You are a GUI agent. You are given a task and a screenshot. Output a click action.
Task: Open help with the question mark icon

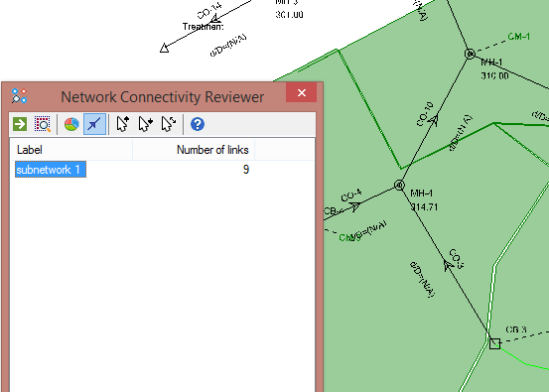(x=198, y=124)
